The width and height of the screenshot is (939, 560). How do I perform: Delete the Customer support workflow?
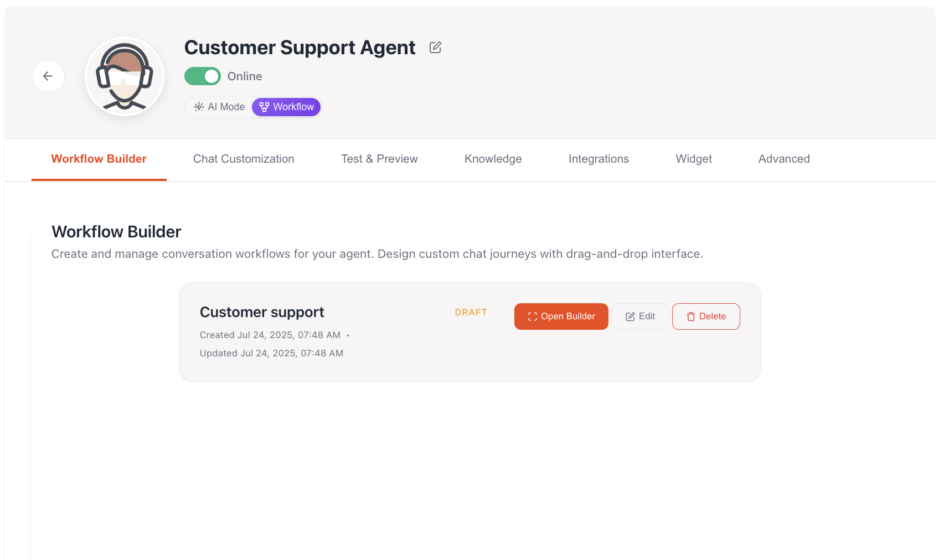tap(706, 316)
